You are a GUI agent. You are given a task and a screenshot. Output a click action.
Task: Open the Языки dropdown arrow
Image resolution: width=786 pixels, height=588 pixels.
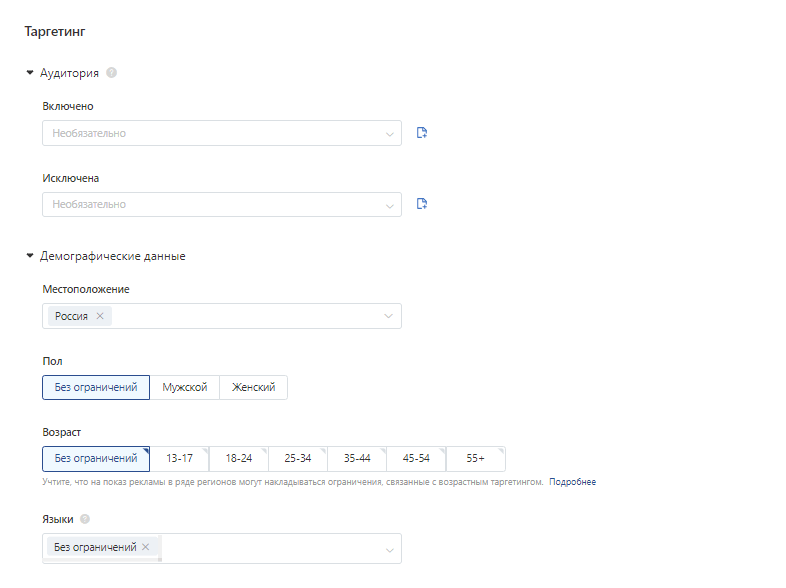point(389,550)
